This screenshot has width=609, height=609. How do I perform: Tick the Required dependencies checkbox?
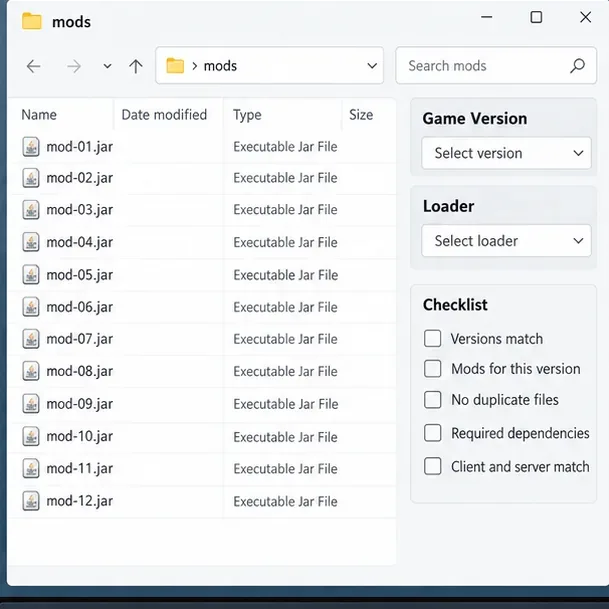click(432, 433)
